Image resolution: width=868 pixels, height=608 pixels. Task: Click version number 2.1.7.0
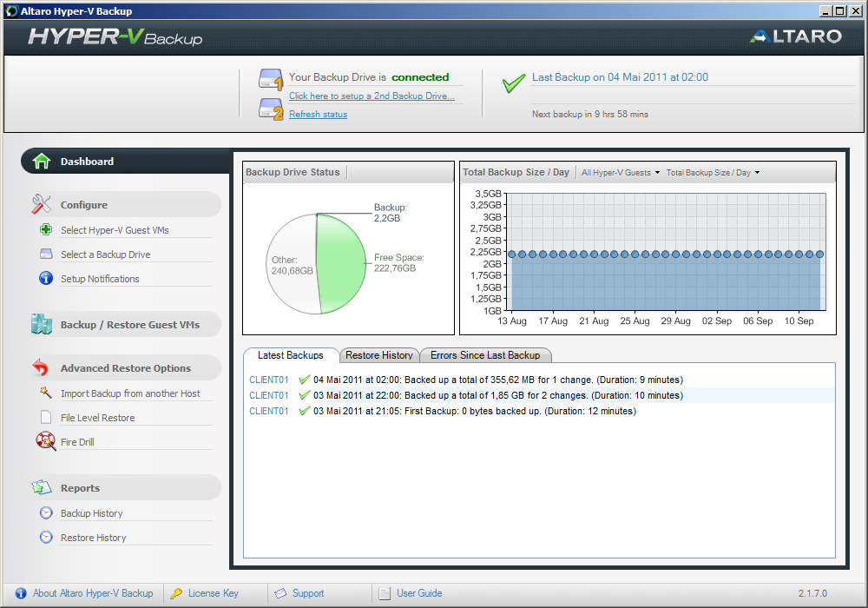(812, 593)
